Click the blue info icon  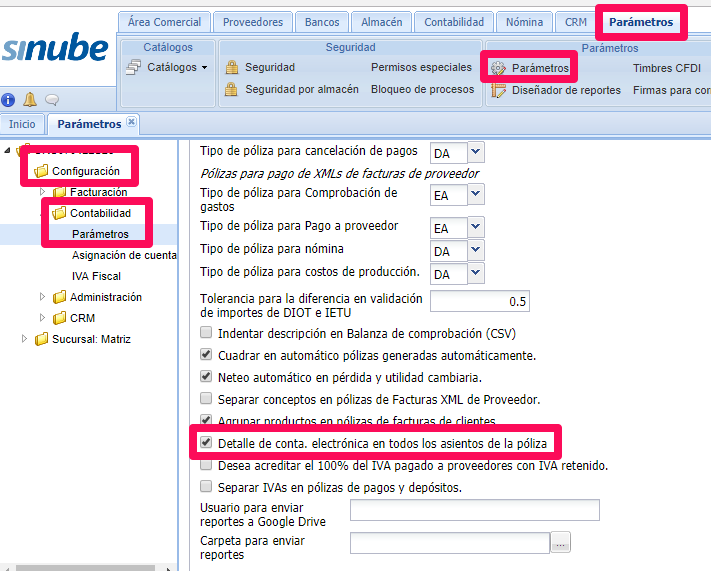pyautogui.click(x=8, y=100)
